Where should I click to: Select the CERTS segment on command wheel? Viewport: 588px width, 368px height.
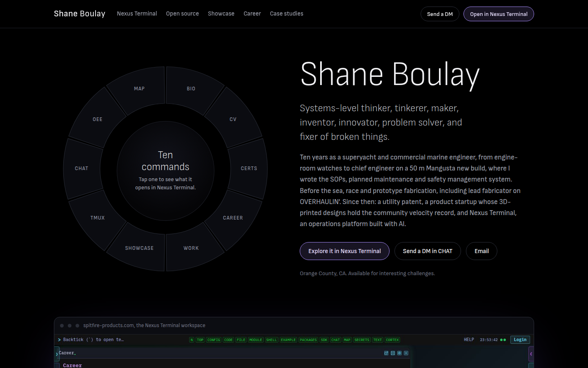(249, 168)
